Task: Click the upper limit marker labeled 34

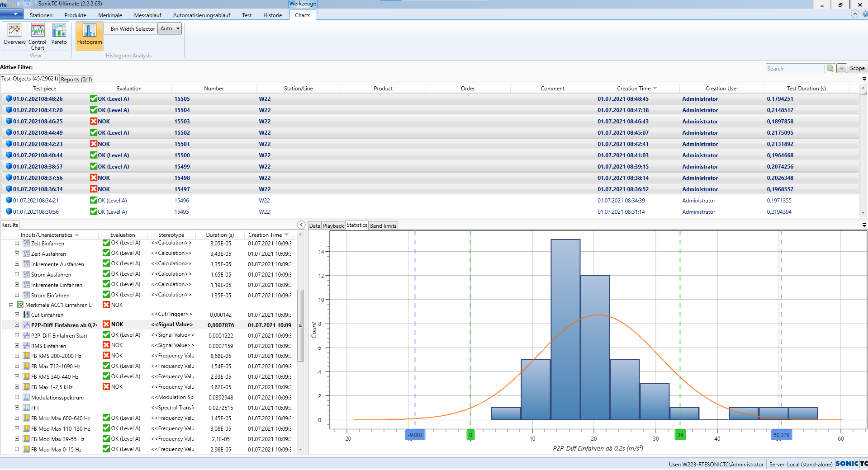Action: (x=680, y=435)
